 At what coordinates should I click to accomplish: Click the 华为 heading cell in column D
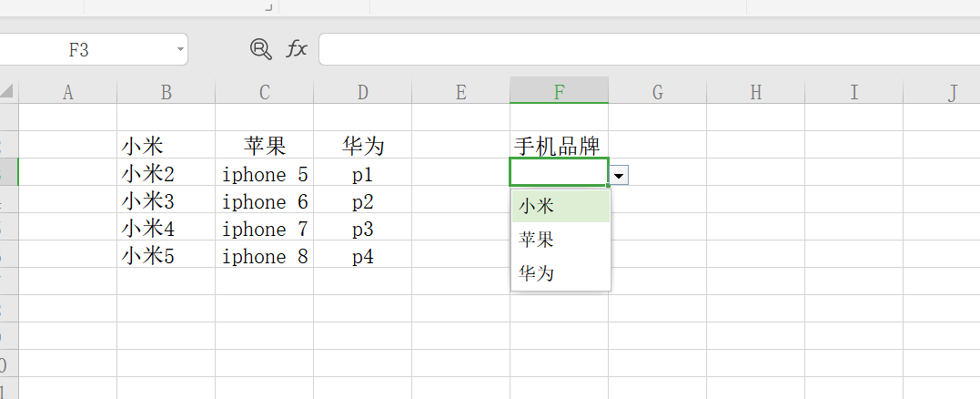(362, 145)
